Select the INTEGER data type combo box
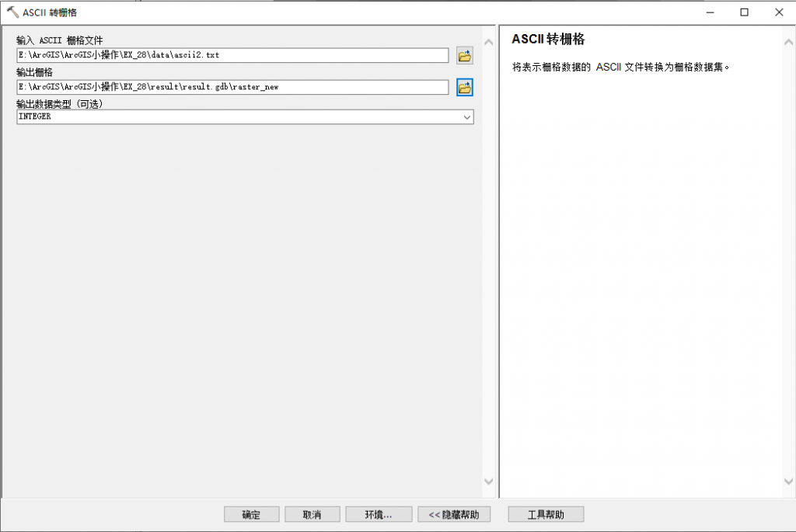 [233, 116]
